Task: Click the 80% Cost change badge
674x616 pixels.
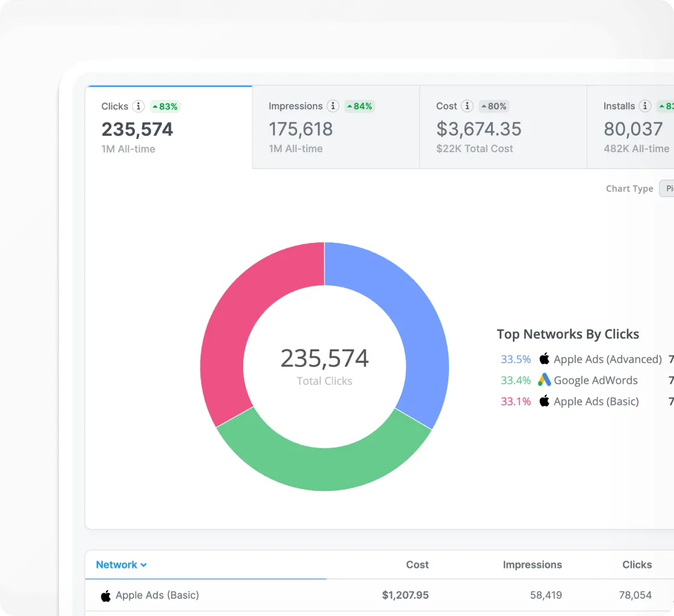Action: click(x=494, y=106)
